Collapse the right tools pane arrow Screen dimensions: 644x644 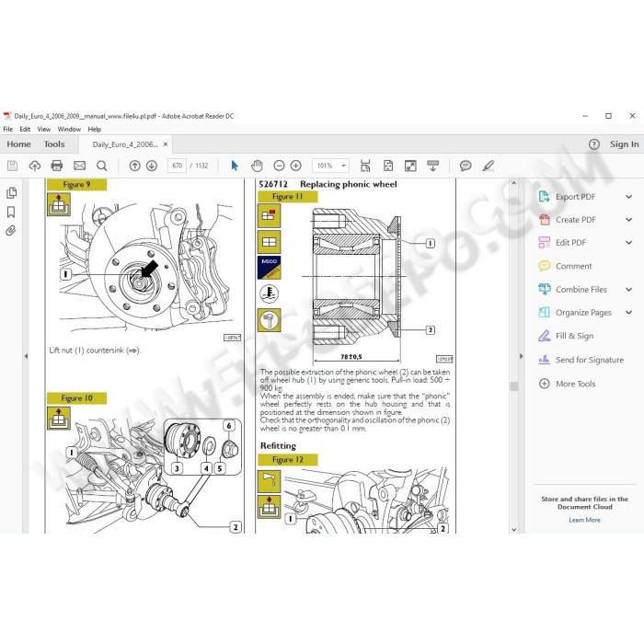pyautogui.click(x=522, y=356)
